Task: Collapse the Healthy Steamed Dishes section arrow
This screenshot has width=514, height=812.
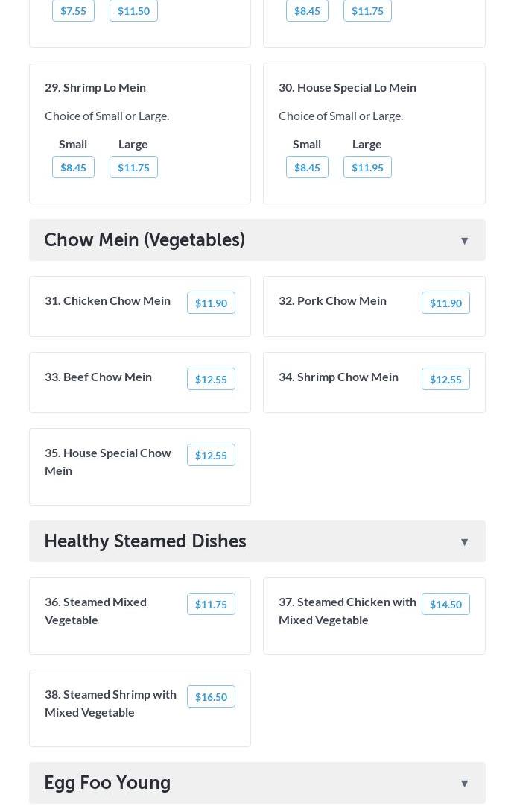Action: (x=464, y=542)
